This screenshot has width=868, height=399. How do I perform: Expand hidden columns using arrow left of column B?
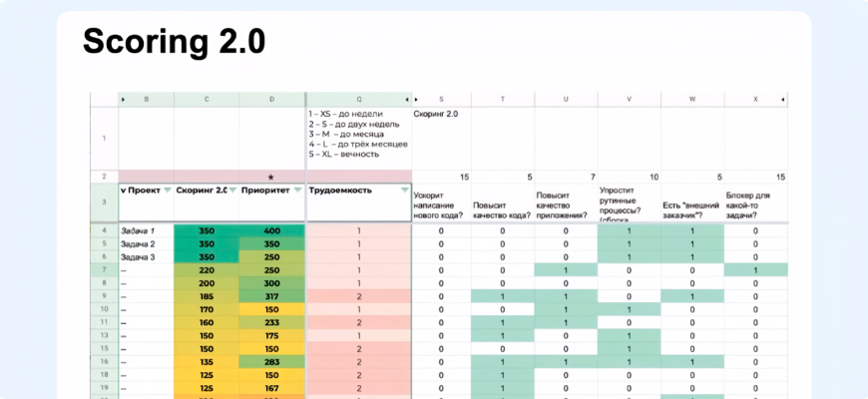[123, 100]
